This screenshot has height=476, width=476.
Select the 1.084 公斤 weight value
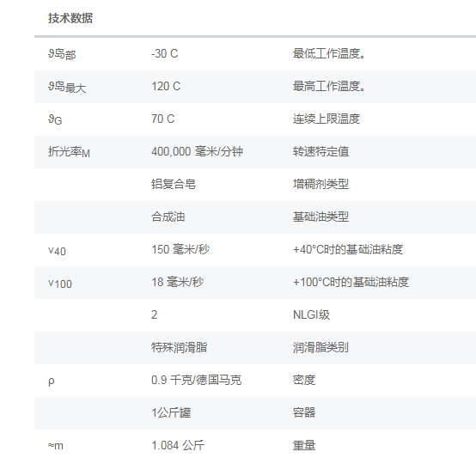tap(178, 445)
